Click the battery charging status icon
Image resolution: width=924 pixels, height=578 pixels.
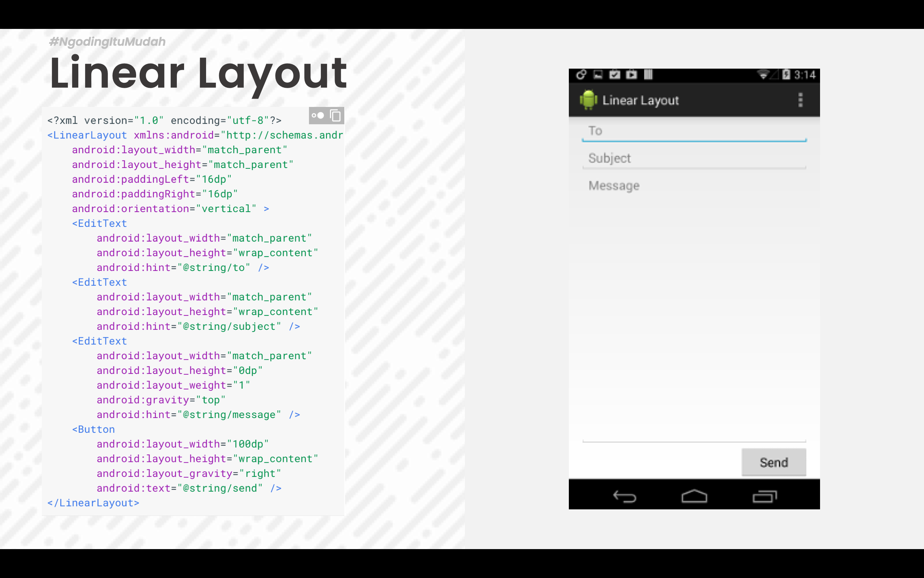[x=786, y=74]
